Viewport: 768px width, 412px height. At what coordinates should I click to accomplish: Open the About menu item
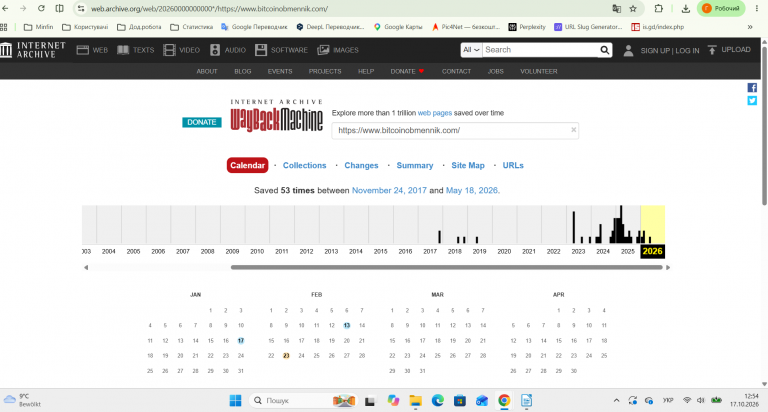pyautogui.click(x=207, y=72)
